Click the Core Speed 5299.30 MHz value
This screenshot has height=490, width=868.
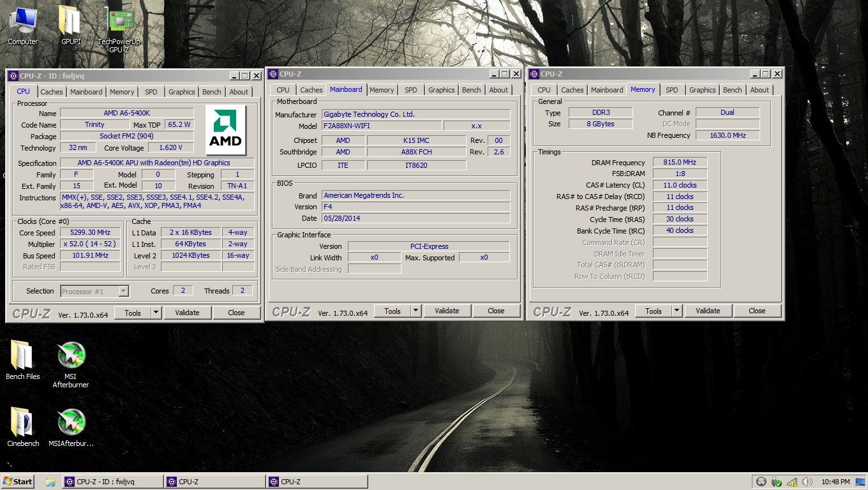point(90,233)
